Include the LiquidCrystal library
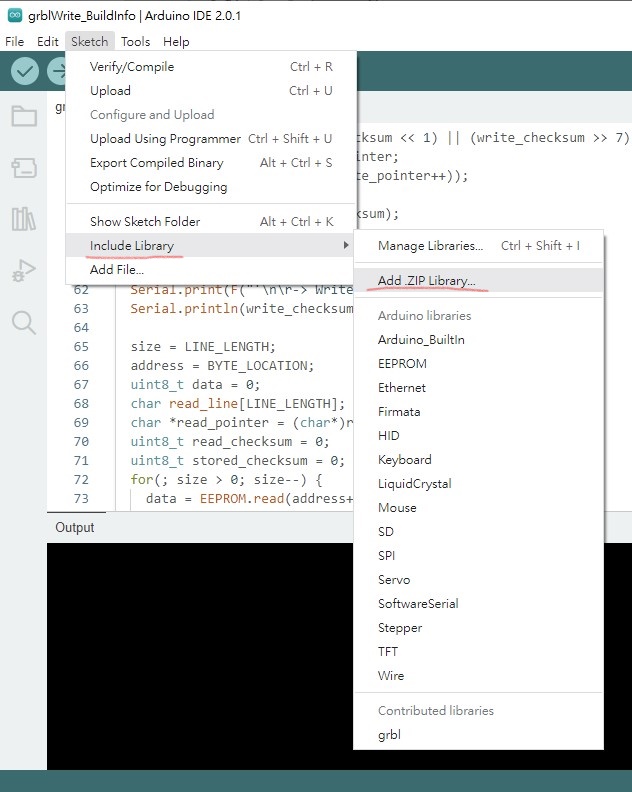This screenshot has height=792, width=632. tap(478, 483)
